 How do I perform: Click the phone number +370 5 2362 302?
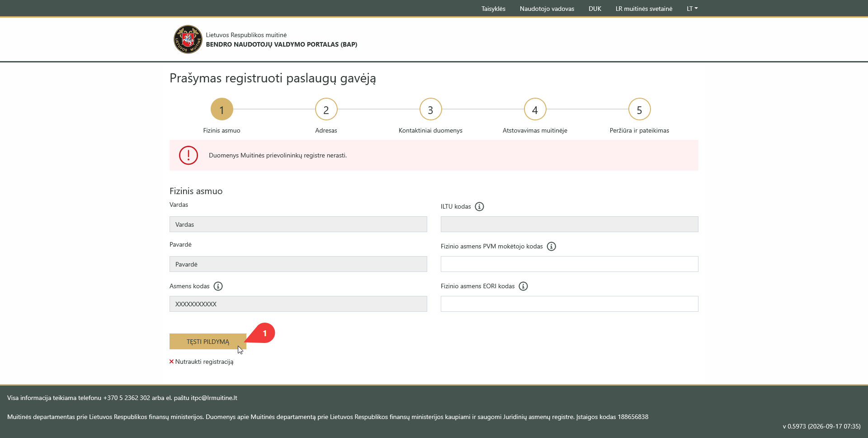click(127, 398)
